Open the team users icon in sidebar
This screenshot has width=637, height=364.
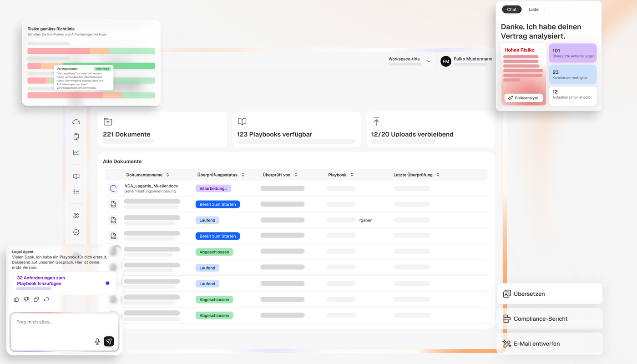[x=76, y=216]
